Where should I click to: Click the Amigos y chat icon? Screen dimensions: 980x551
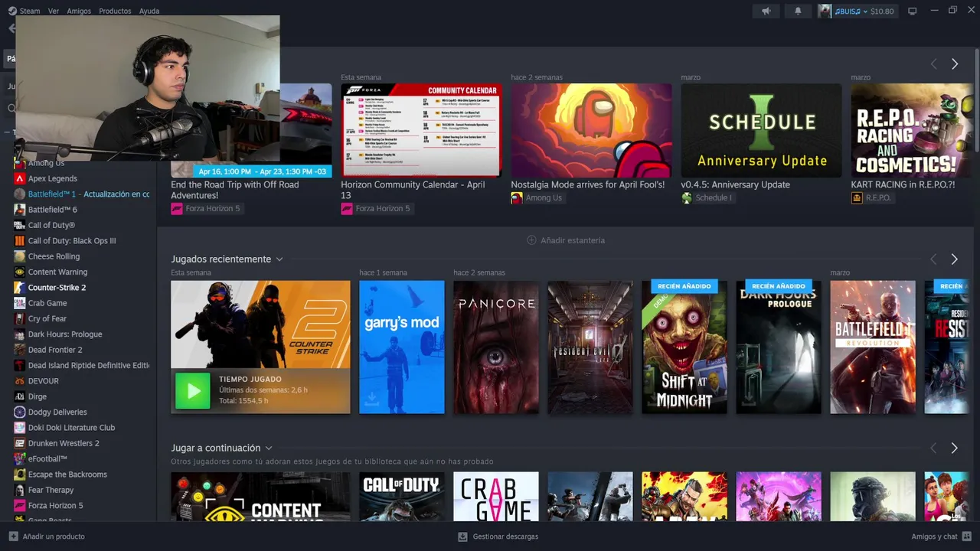click(x=967, y=536)
